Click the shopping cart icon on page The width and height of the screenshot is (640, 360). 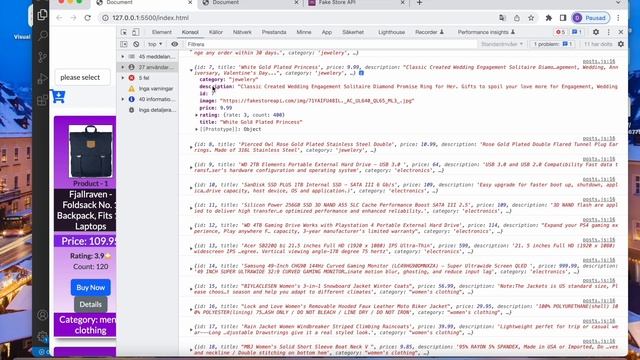pos(58,96)
